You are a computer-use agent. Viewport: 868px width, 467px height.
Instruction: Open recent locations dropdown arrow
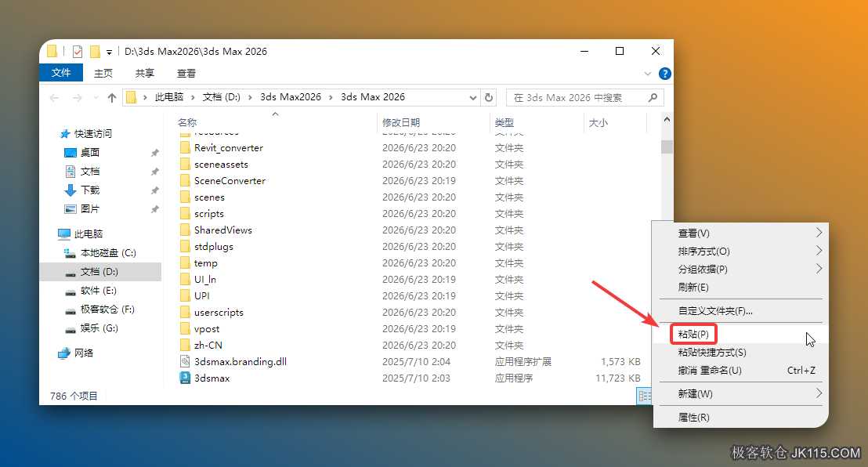click(96, 97)
